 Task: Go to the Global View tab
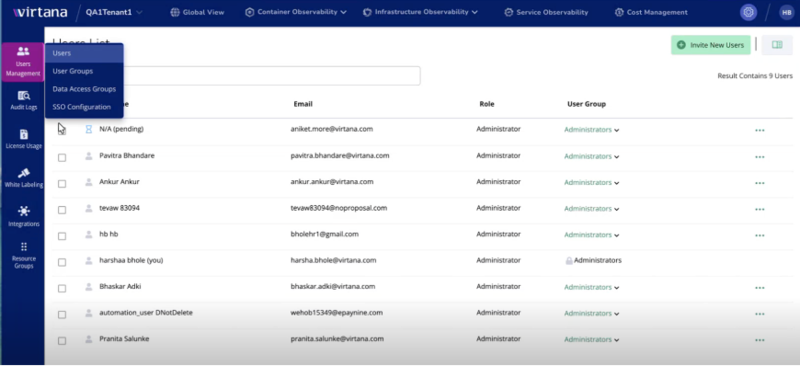tap(197, 12)
